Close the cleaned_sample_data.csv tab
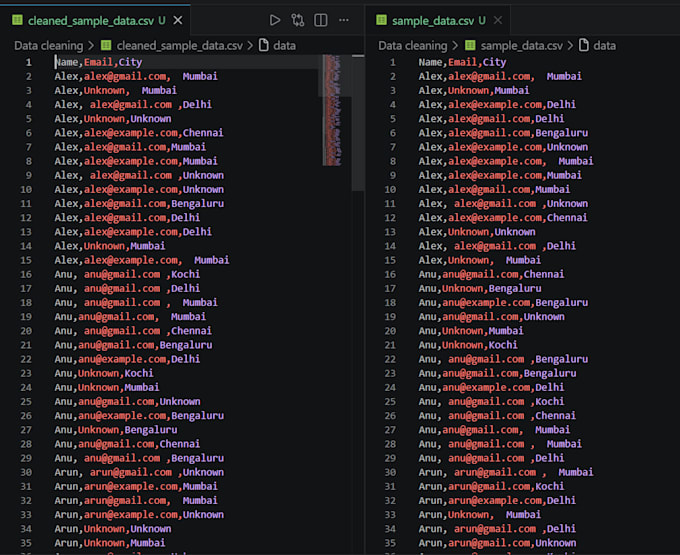 coord(178,20)
